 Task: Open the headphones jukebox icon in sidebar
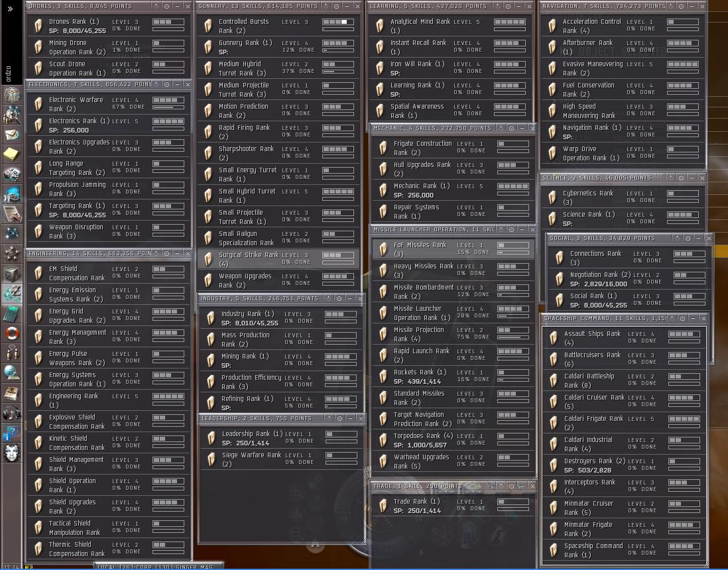(x=12, y=413)
